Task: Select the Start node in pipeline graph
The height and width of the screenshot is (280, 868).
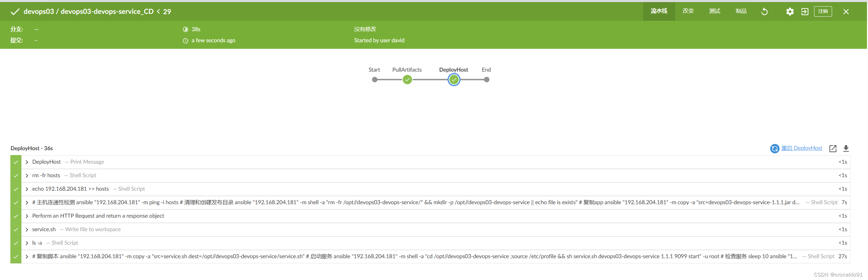Action: click(375, 80)
